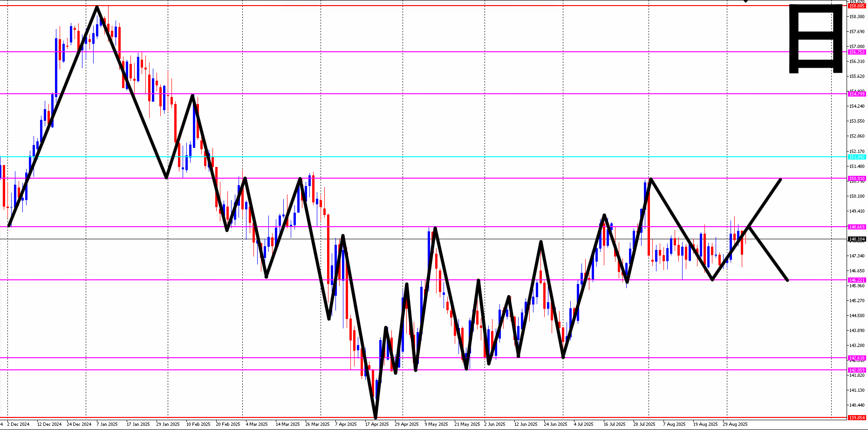Select the 19 Aug 2025 date label
The image size is (868, 430).
[x=705, y=424]
